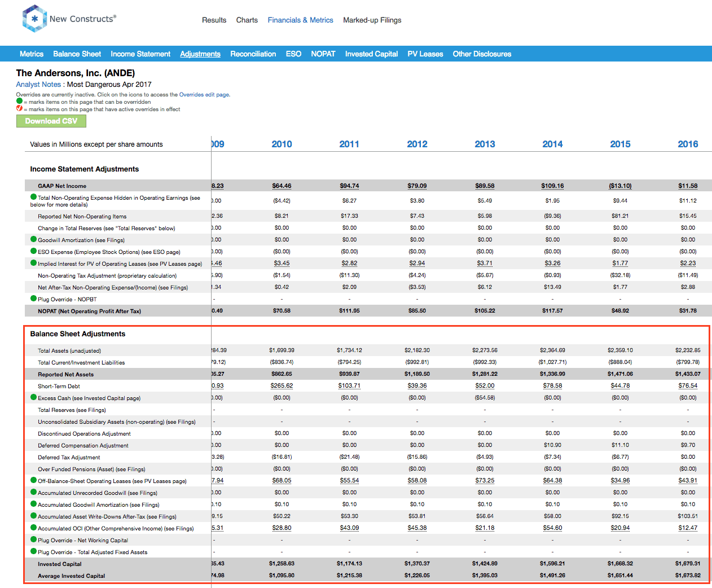Switch to the Income Statement tab

[x=140, y=54]
